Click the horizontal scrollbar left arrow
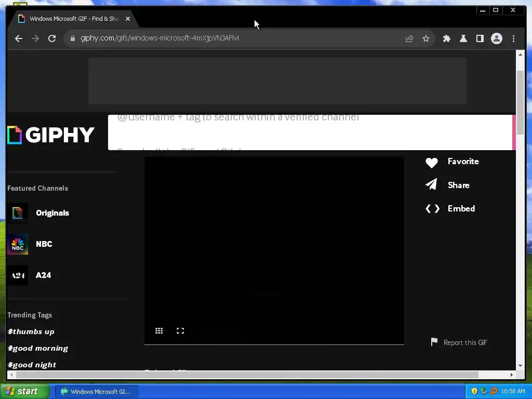Viewport: 532px width, 399px height. pyautogui.click(x=12, y=375)
